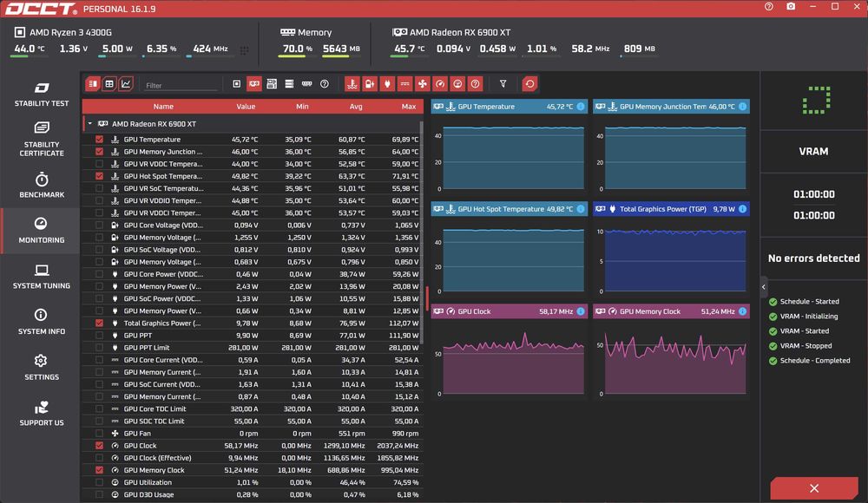Click the GPU PPT Limit row
Viewport: 868px width, 503px height.
253,348
